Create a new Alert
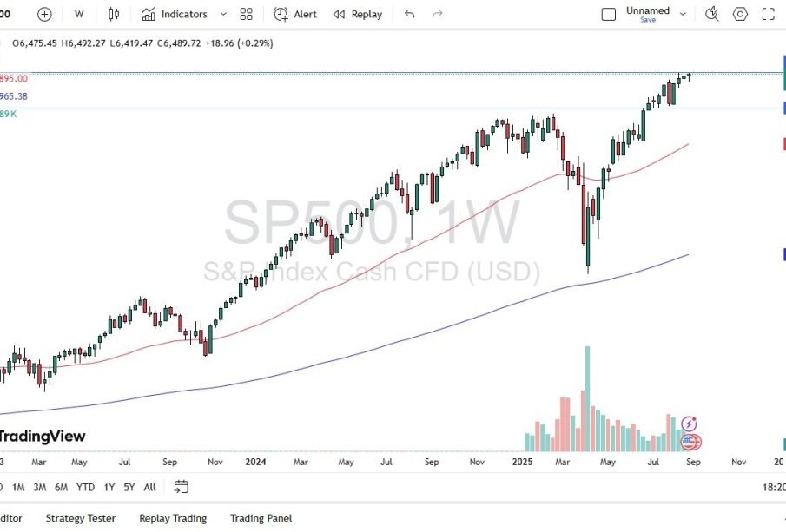Image resolution: width=786 pixels, height=532 pixels. coord(295,14)
